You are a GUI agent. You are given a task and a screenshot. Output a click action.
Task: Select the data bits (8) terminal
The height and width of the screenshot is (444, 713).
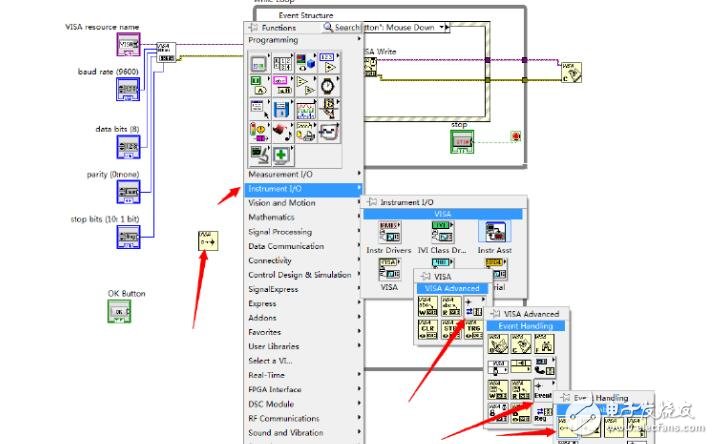click(x=129, y=146)
